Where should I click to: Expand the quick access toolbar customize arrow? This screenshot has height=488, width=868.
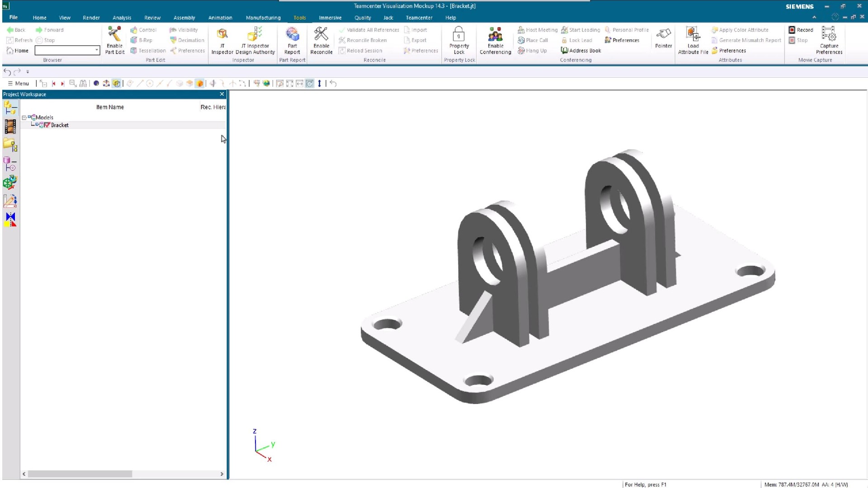pyautogui.click(x=28, y=72)
